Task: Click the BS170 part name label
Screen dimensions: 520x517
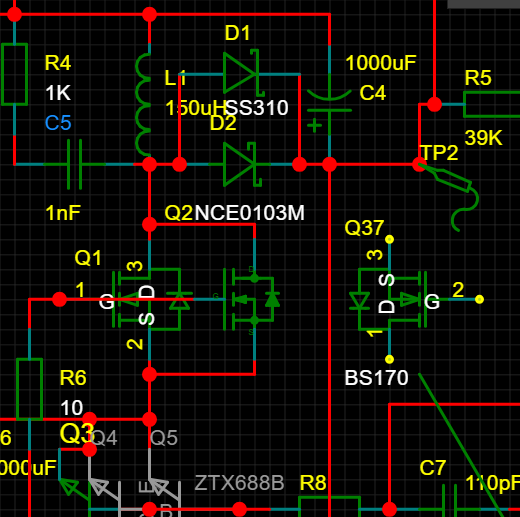Action: point(376,378)
